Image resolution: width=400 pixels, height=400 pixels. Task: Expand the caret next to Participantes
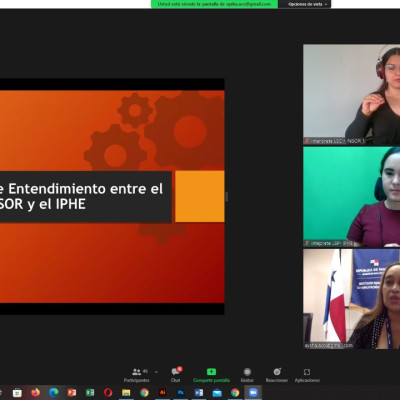(x=156, y=372)
